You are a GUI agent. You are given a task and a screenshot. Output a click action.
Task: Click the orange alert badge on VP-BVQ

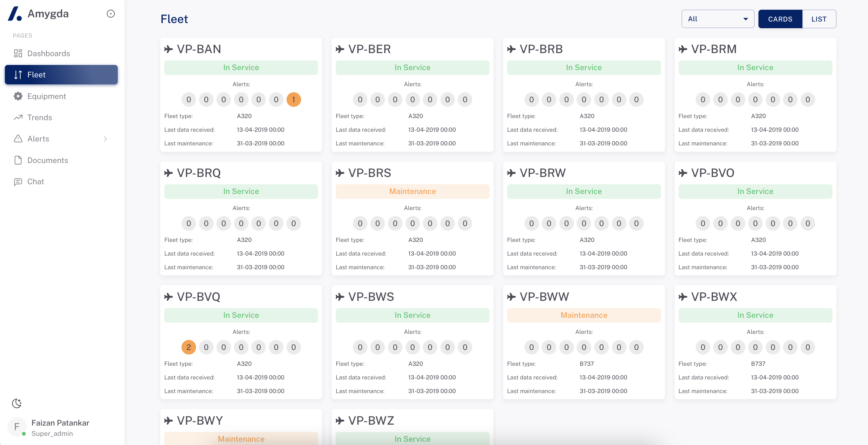coord(188,347)
